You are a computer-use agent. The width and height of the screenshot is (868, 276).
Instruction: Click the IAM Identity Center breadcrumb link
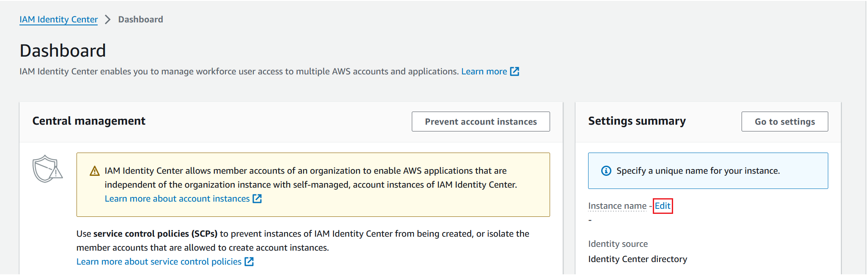pos(58,19)
